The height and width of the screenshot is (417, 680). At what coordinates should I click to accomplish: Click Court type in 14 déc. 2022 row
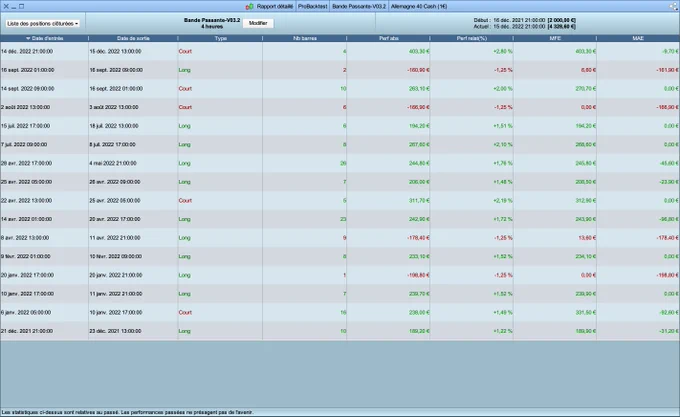[185, 52]
